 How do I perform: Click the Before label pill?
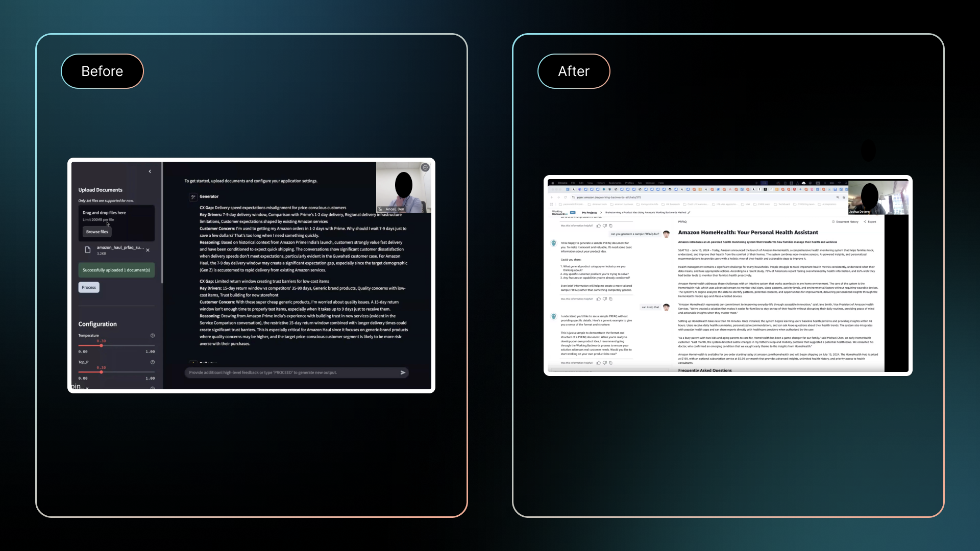tap(102, 71)
